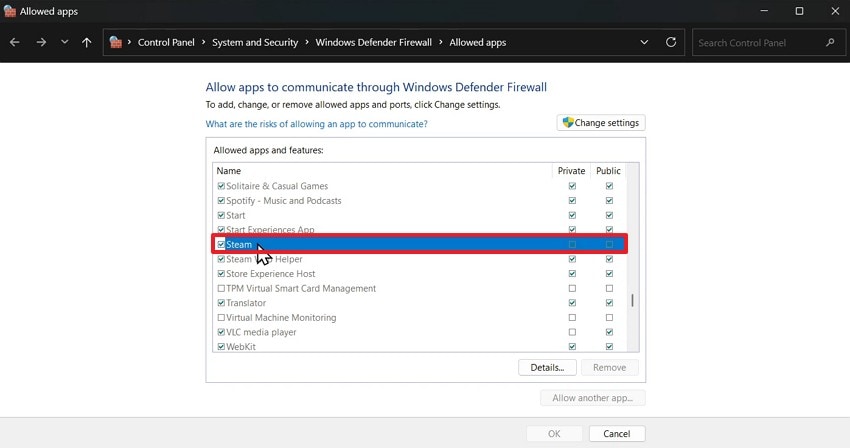Click the Allowed apps title bar icon

pyautogui.click(x=10, y=11)
